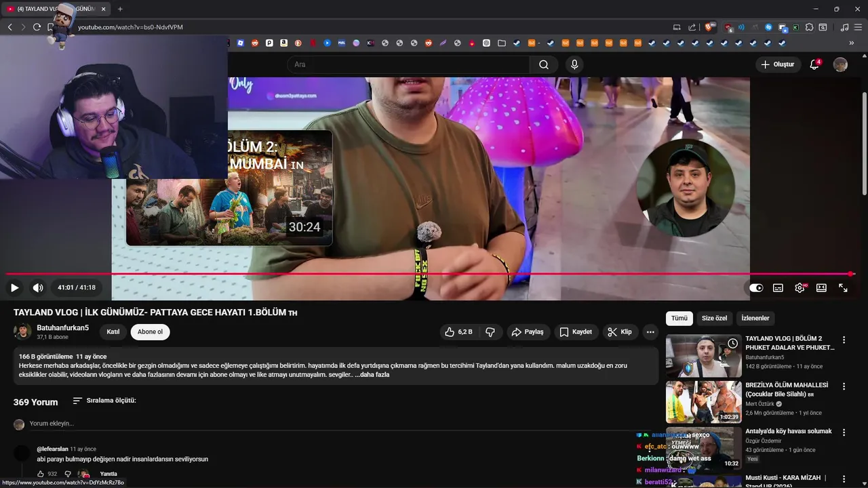Open the Batuhanfurkan5 channel name
Image resolution: width=868 pixels, height=488 pixels.
[63, 328]
